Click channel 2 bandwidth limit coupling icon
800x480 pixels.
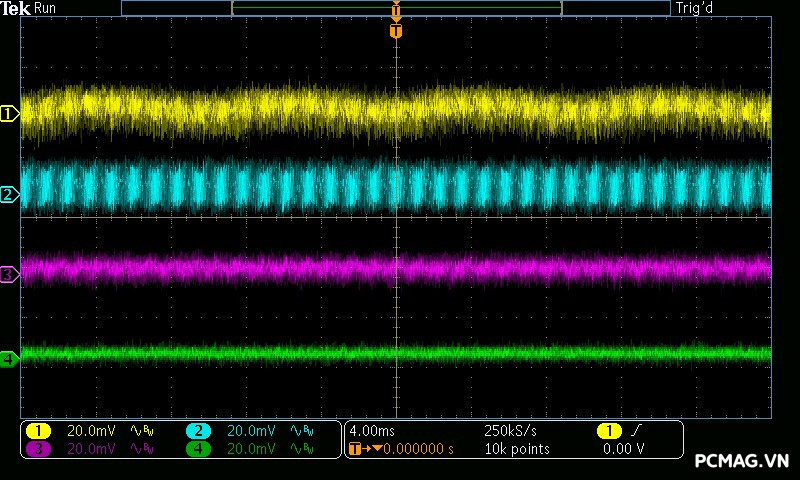coord(300,430)
